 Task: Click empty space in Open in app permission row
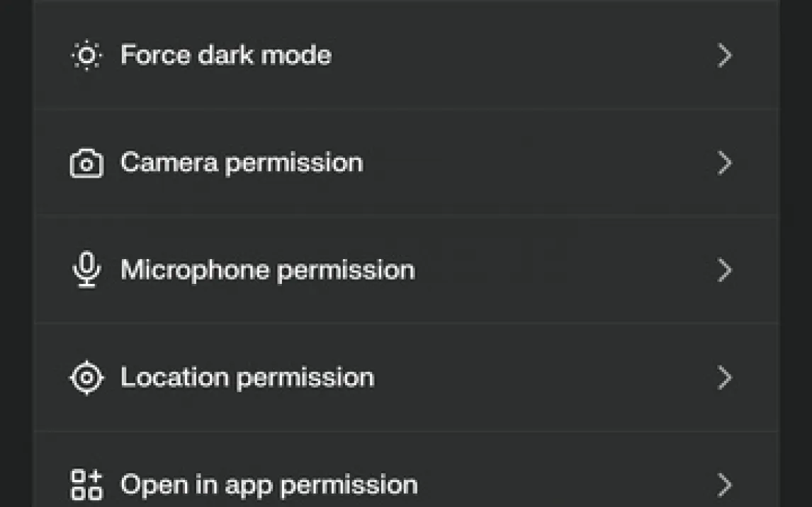pos(565,485)
